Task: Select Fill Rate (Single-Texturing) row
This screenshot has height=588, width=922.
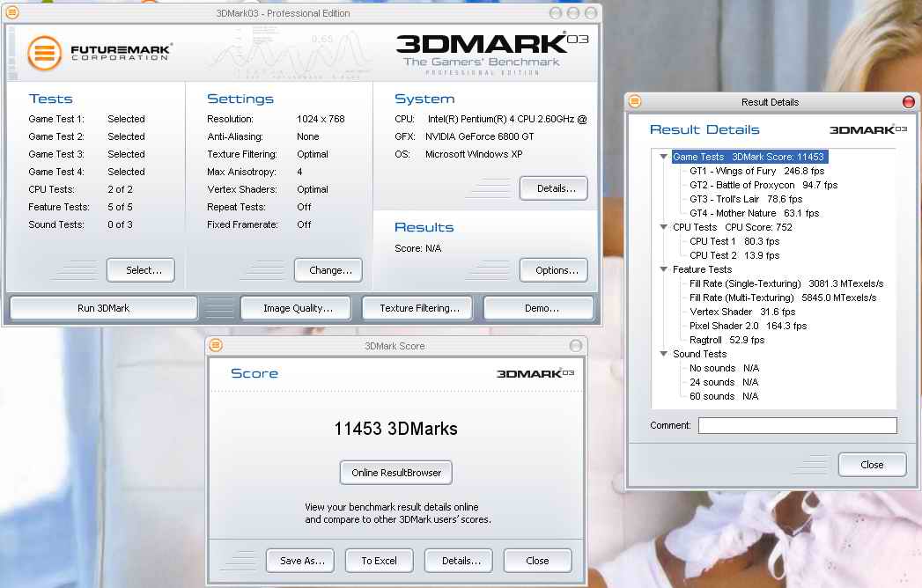Action: (x=786, y=284)
